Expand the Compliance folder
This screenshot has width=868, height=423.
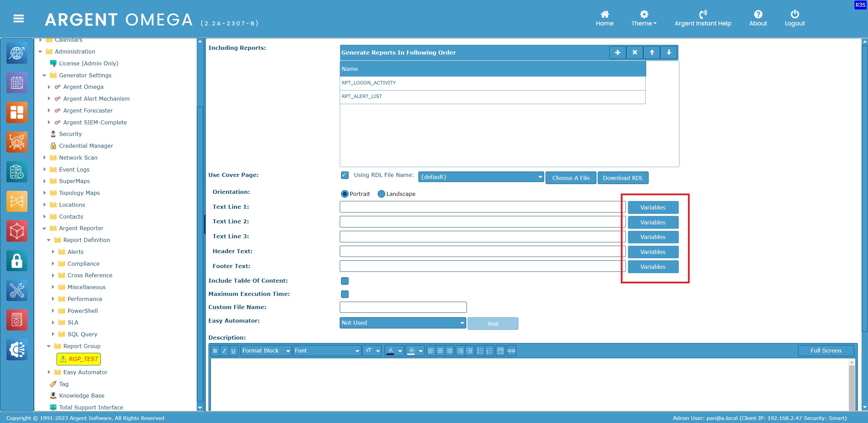pyautogui.click(x=53, y=264)
